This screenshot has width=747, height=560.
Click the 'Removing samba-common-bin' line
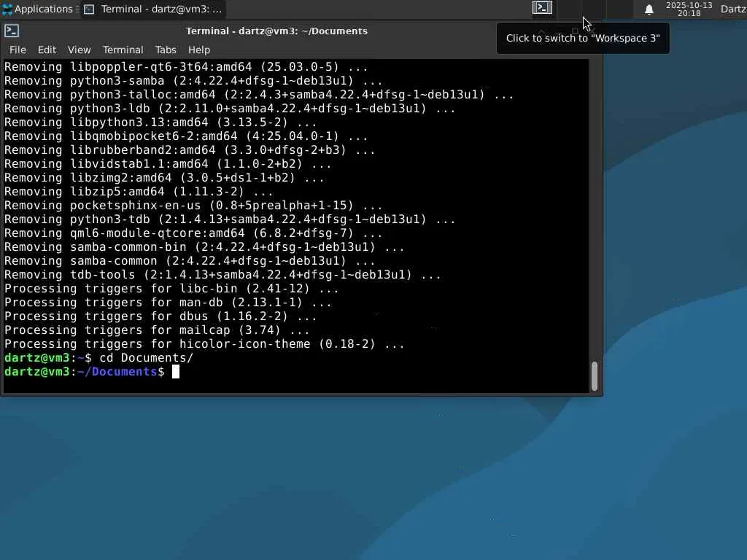[x=204, y=246]
